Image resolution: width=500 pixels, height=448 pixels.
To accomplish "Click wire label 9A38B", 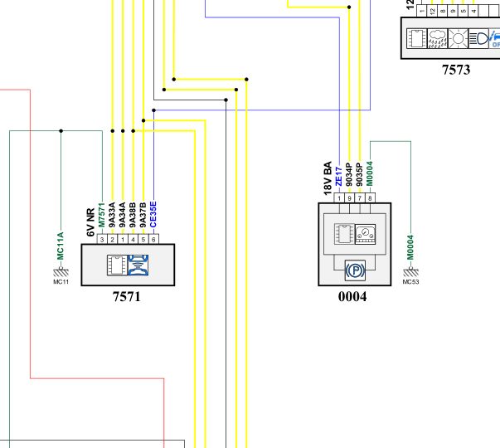I will (x=133, y=215).
